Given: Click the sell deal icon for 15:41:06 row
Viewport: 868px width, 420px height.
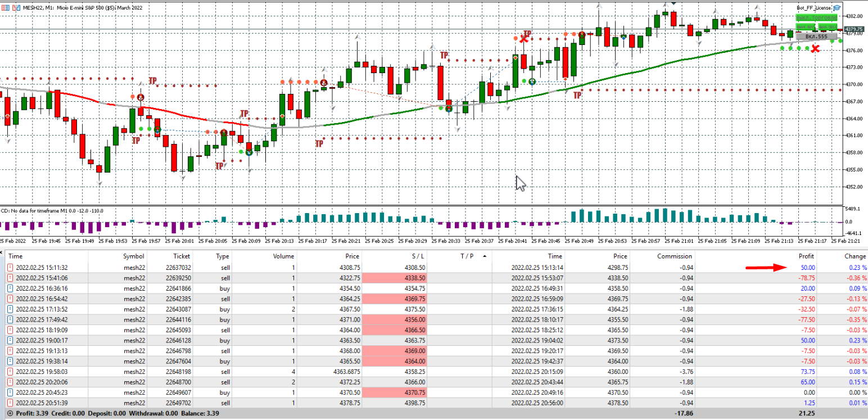Looking at the screenshot, I should coord(11,278).
